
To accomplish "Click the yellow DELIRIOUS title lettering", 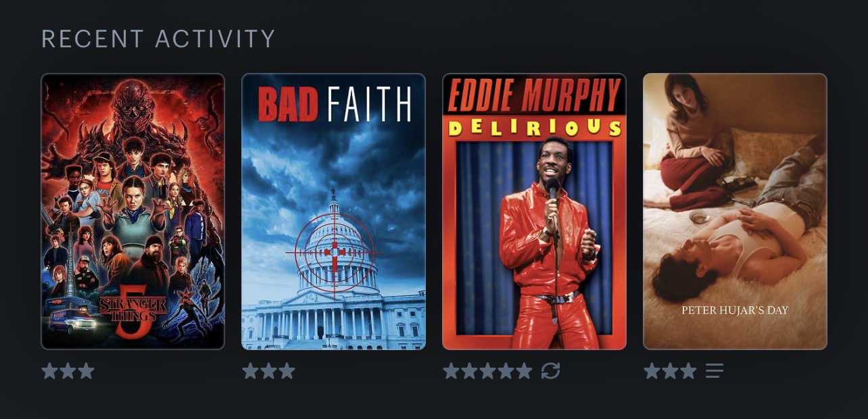I will click(534, 128).
